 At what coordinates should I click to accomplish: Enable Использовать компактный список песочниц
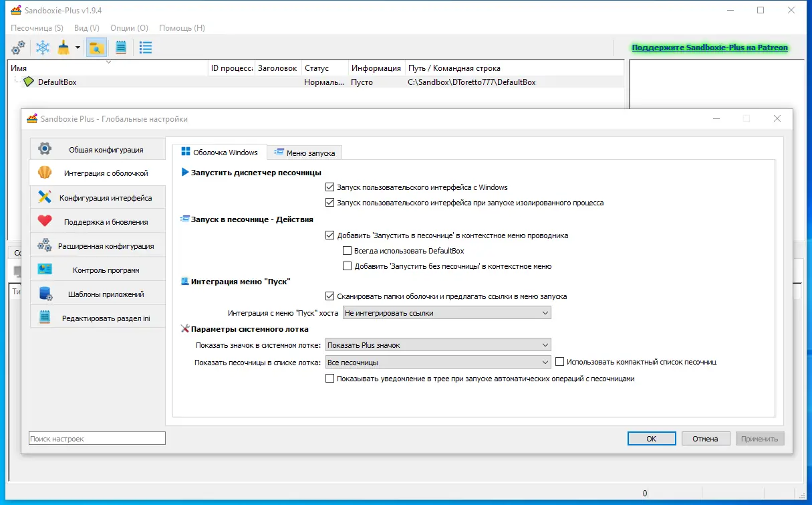point(560,362)
